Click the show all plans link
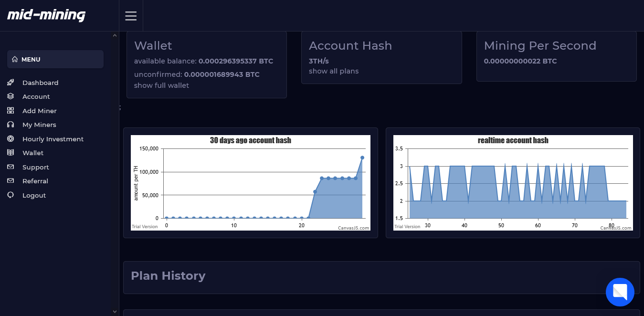644x316 pixels. [x=334, y=71]
